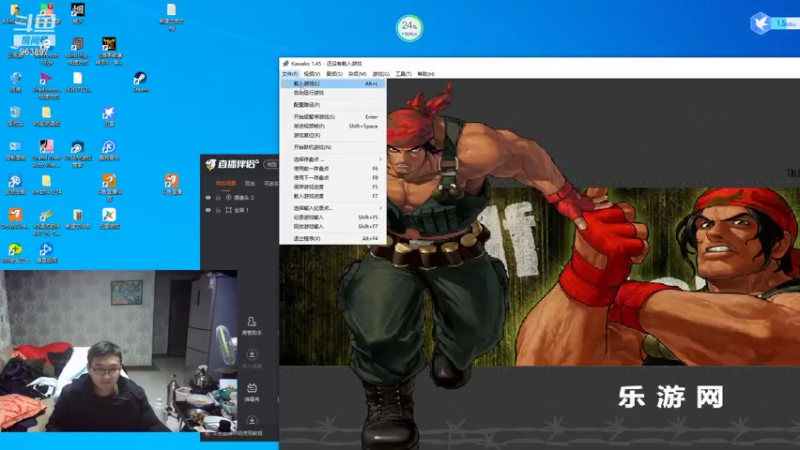The image size is (800, 450).
Task: Click the 直播伴侣 logo header
Action: point(232,164)
